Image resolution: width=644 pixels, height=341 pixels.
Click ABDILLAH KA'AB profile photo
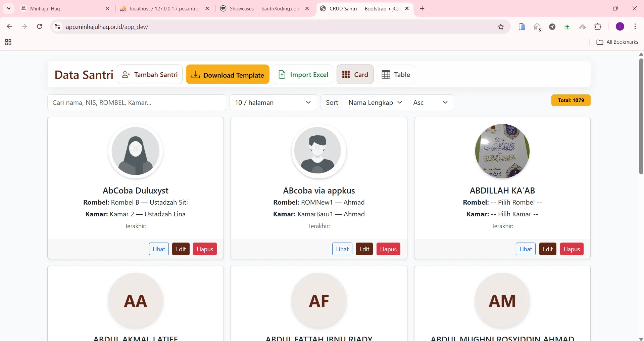502,151
